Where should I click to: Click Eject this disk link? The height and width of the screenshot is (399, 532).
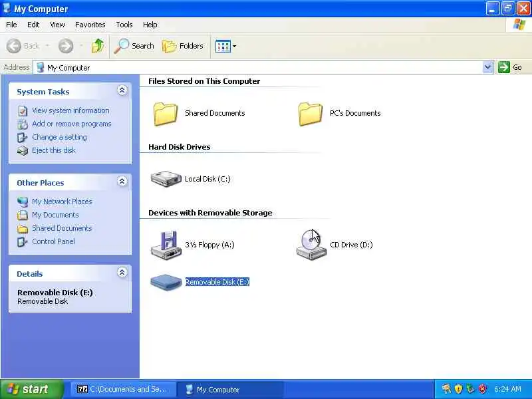click(54, 150)
